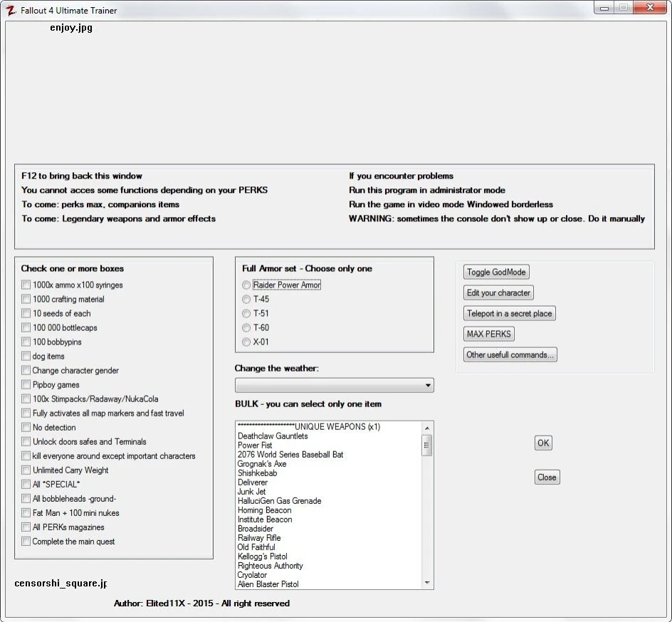
Task: Check 100x Stimpacks/Radaway/NukaCola
Action: tap(26, 399)
